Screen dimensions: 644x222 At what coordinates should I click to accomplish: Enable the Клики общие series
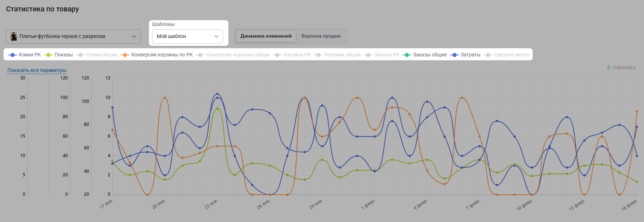pos(102,55)
